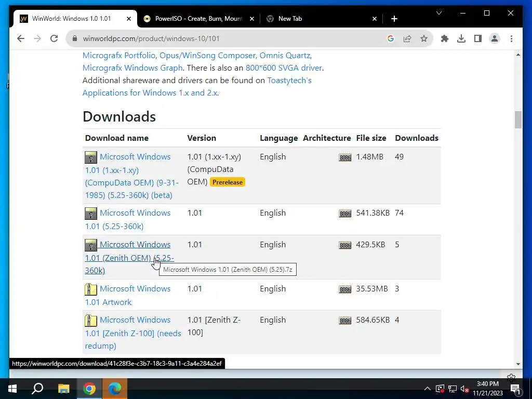Open the Chrome downloads icon
The image size is (532, 399).
click(461, 38)
